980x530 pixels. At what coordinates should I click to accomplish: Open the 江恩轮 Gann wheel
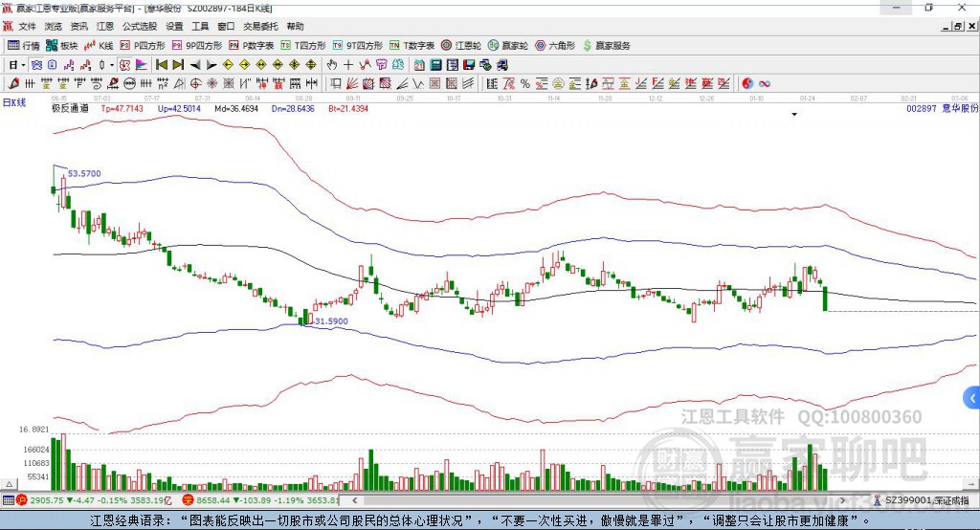click(461, 46)
